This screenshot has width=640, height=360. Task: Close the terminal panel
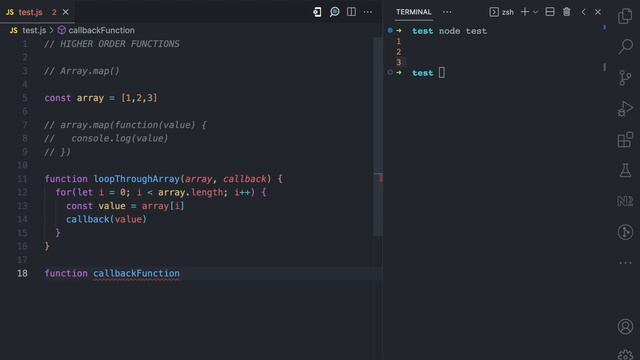598,12
